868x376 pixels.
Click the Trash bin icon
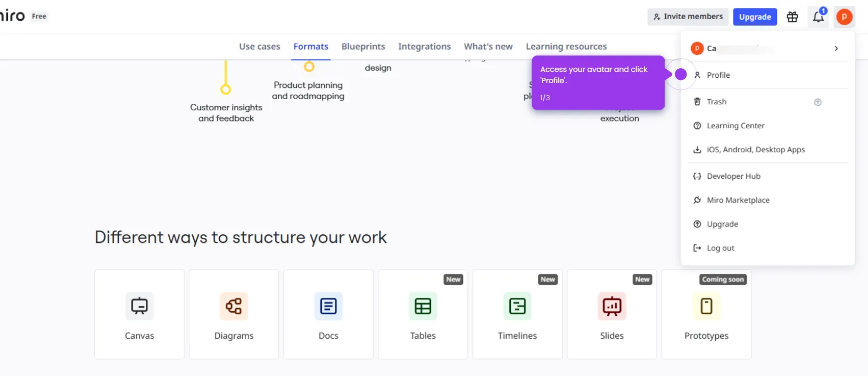(697, 102)
